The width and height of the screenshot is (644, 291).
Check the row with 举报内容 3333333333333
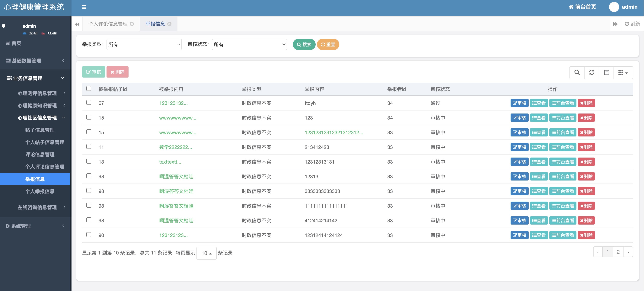(x=89, y=190)
